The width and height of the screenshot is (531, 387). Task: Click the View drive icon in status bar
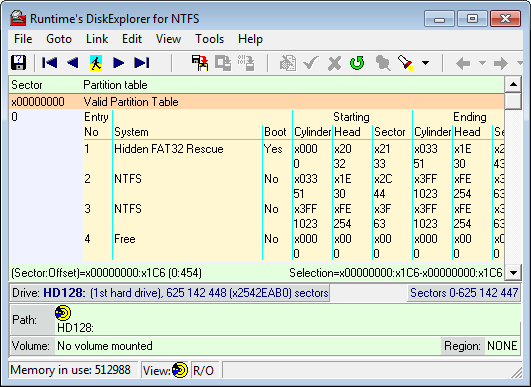180,370
